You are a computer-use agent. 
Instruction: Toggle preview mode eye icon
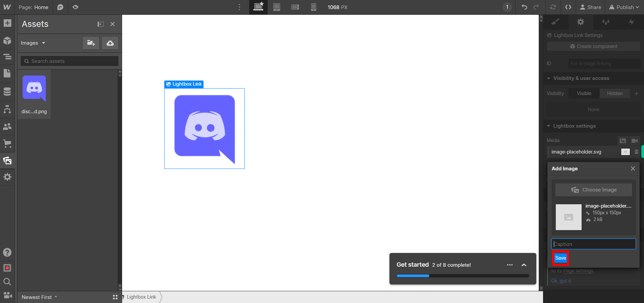click(x=75, y=7)
